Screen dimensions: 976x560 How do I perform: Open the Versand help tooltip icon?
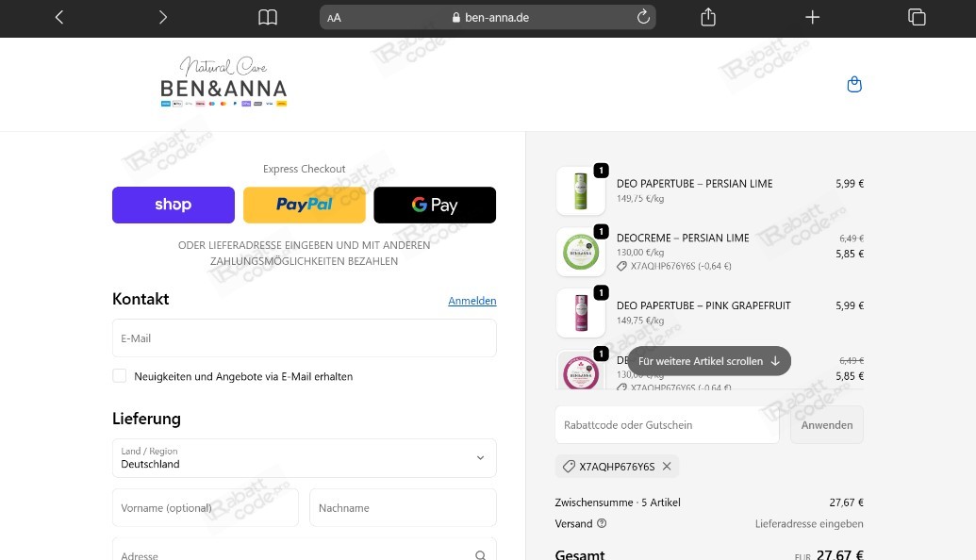(602, 523)
